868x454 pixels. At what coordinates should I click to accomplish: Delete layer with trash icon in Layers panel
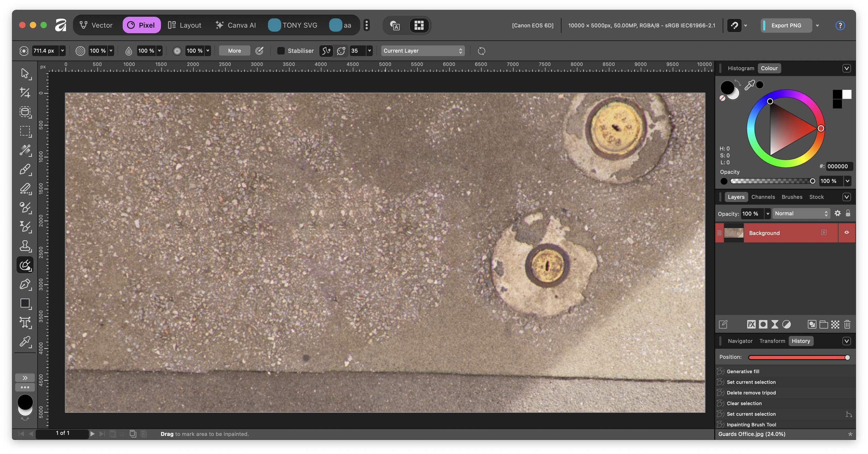pos(847,324)
